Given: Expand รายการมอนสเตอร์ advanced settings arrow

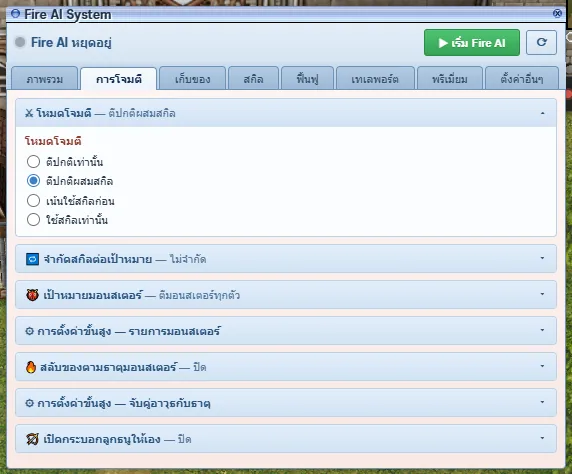Looking at the screenshot, I should pyautogui.click(x=542, y=330).
